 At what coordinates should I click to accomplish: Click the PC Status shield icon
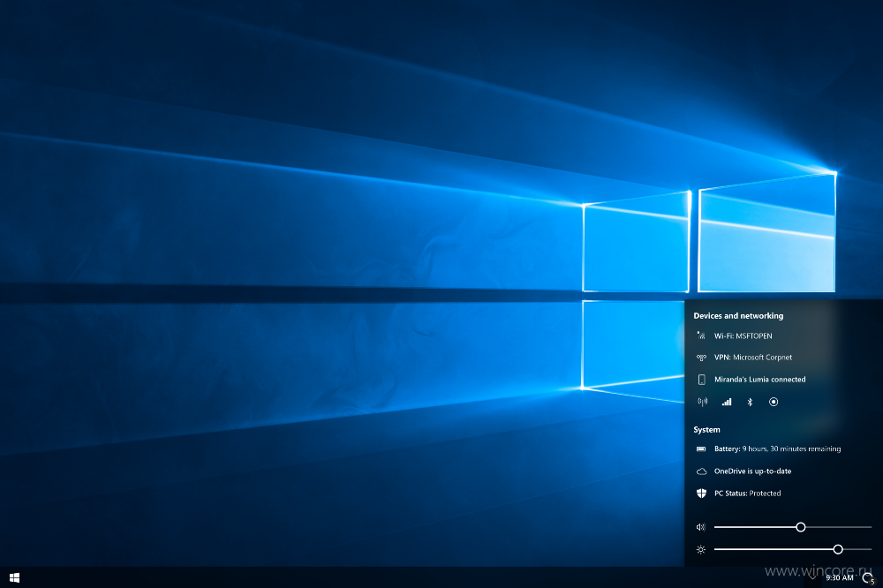point(701,494)
